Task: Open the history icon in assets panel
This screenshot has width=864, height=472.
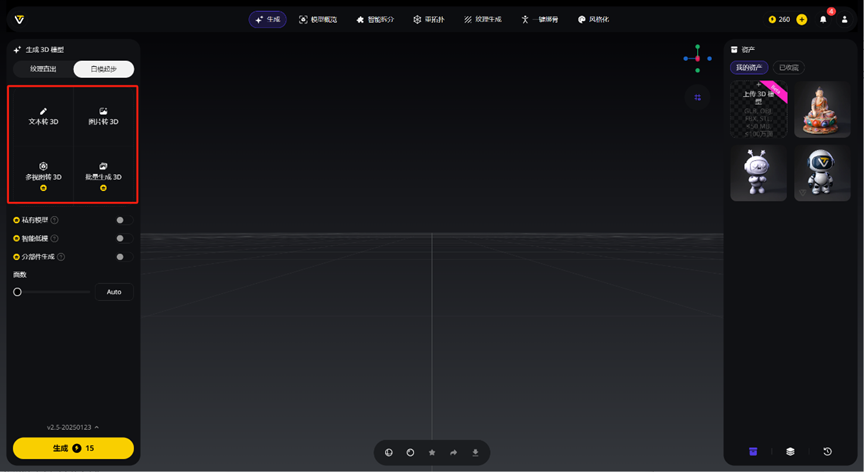Action: click(x=827, y=451)
